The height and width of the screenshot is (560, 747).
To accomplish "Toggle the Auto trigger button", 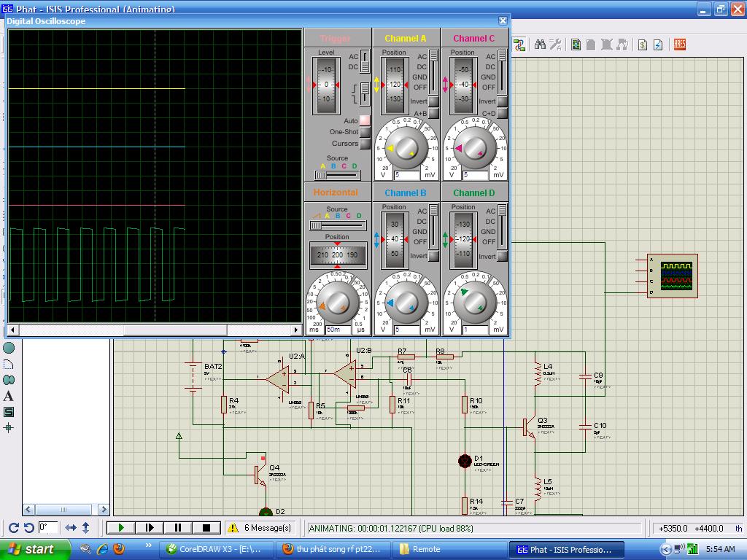I will pyautogui.click(x=364, y=120).
